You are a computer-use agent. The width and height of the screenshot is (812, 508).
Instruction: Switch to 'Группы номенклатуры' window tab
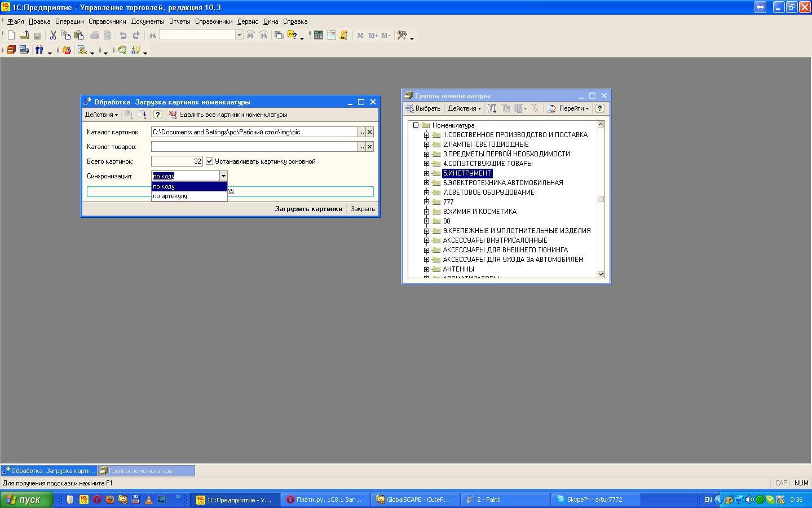[147, 471]
